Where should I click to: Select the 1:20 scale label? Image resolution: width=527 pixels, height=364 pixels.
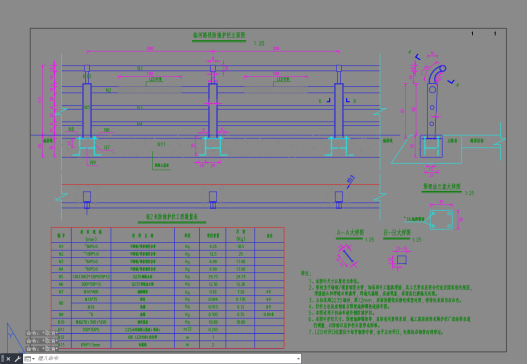tap(259, 43)
